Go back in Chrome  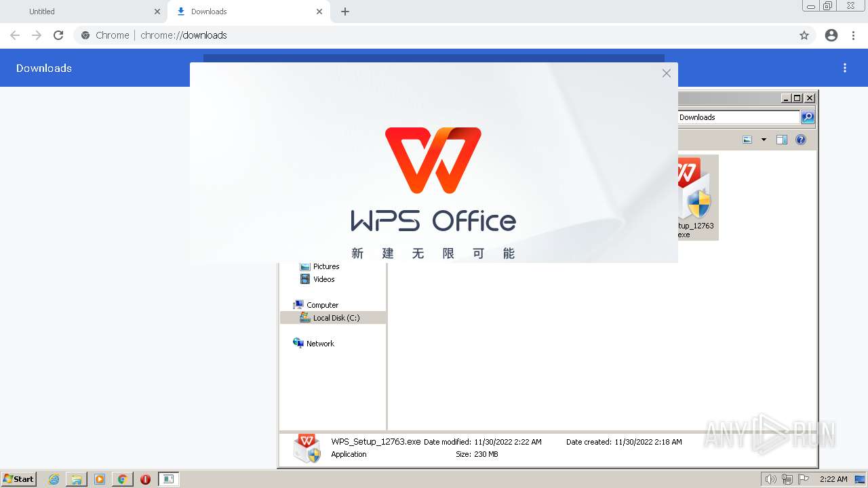15,35
